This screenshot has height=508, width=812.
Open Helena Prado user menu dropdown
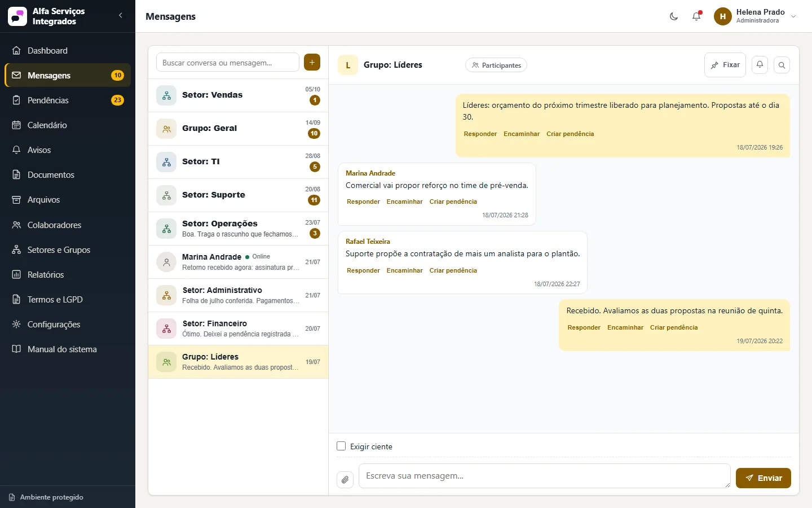coord(755,16)
